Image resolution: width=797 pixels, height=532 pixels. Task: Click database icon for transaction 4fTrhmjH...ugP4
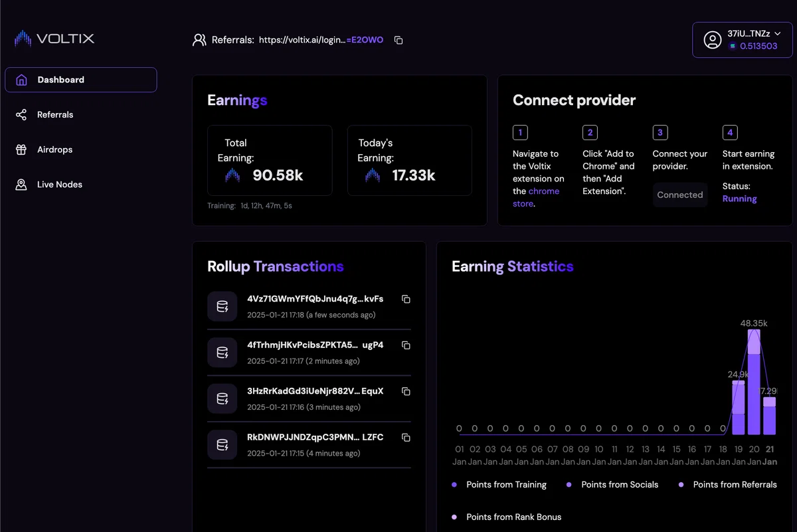click(x=222, y=353)
